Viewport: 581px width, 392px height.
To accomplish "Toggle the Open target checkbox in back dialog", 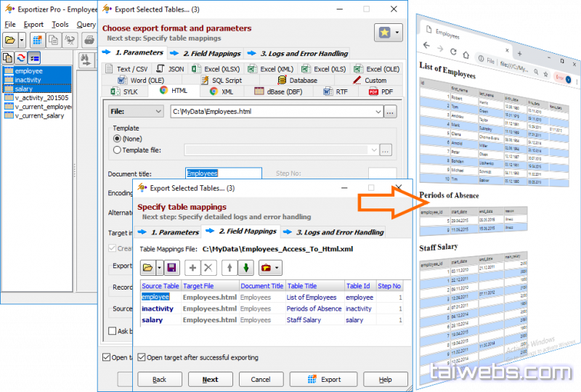I will pyautogui.click(x=106, y=357).
